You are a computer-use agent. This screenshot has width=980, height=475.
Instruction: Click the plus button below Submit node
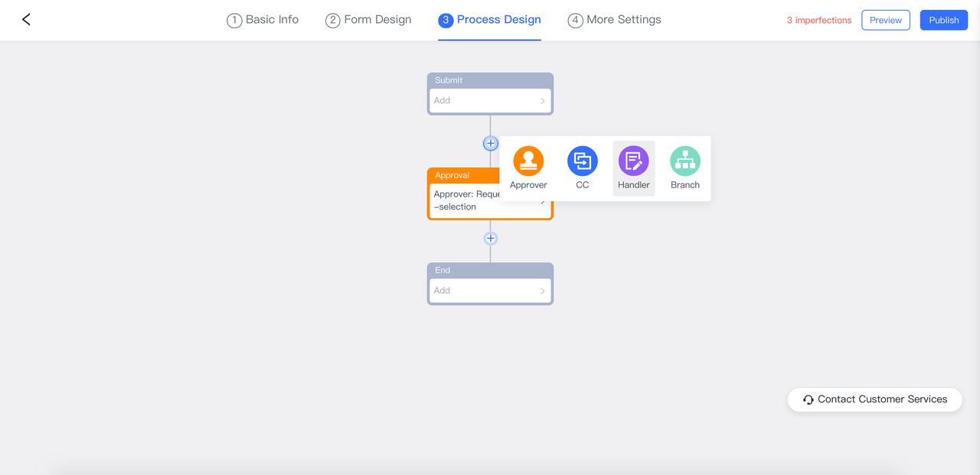(491, 144)
